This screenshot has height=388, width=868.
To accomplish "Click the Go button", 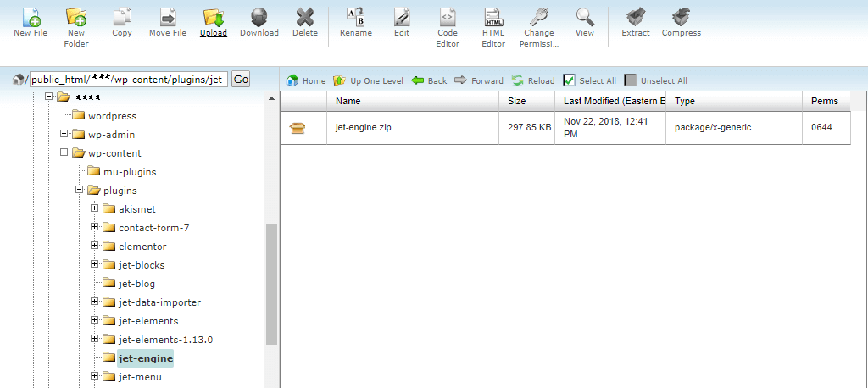I will pos(241,80).
